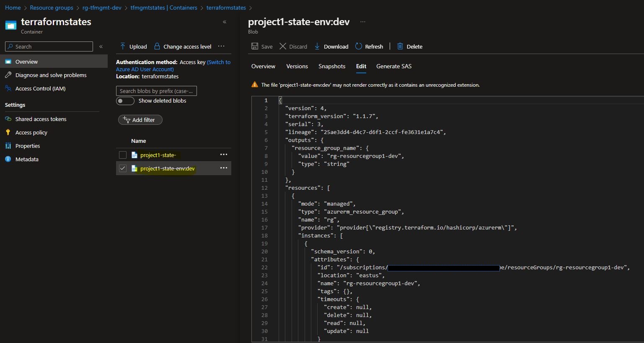Click file icon of project1-state-env:dev blob

[x=134, y=168]
